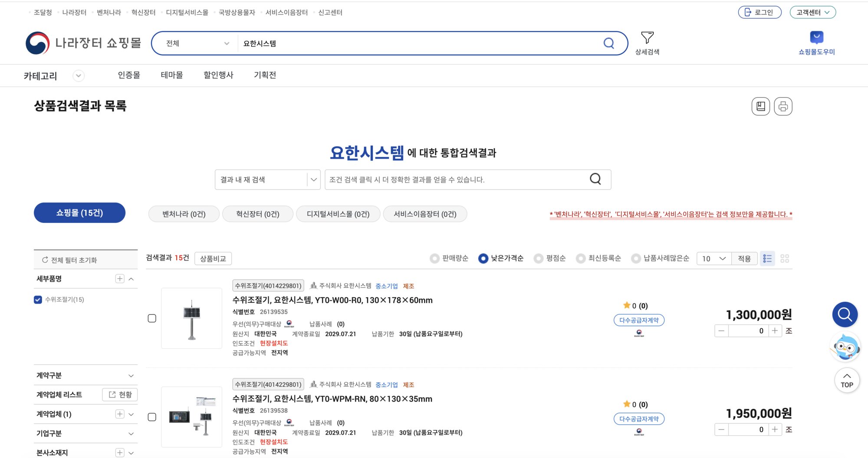This screenshot has height=458, width=868.
Task: Open the 고객센터 dropdown
Action: point(812,12)
